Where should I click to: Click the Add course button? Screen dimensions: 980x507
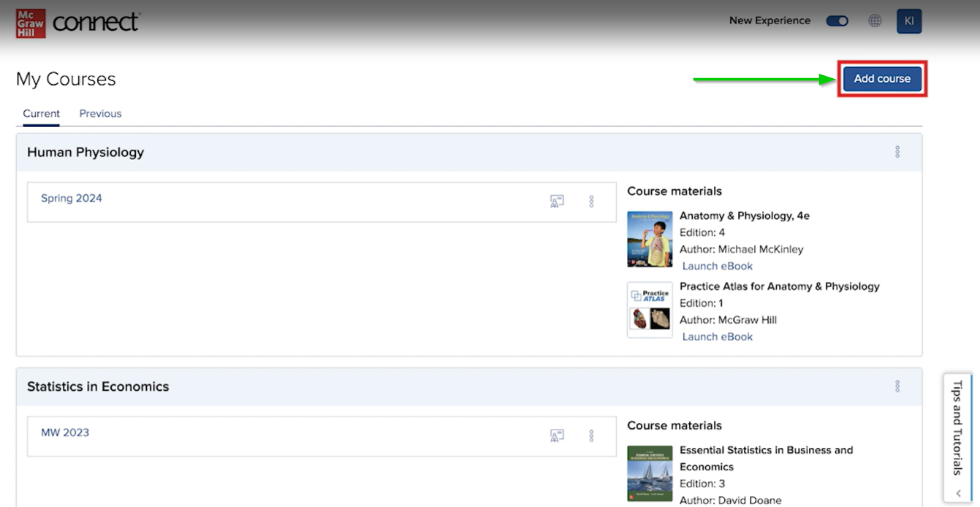(x=882, y=78)
